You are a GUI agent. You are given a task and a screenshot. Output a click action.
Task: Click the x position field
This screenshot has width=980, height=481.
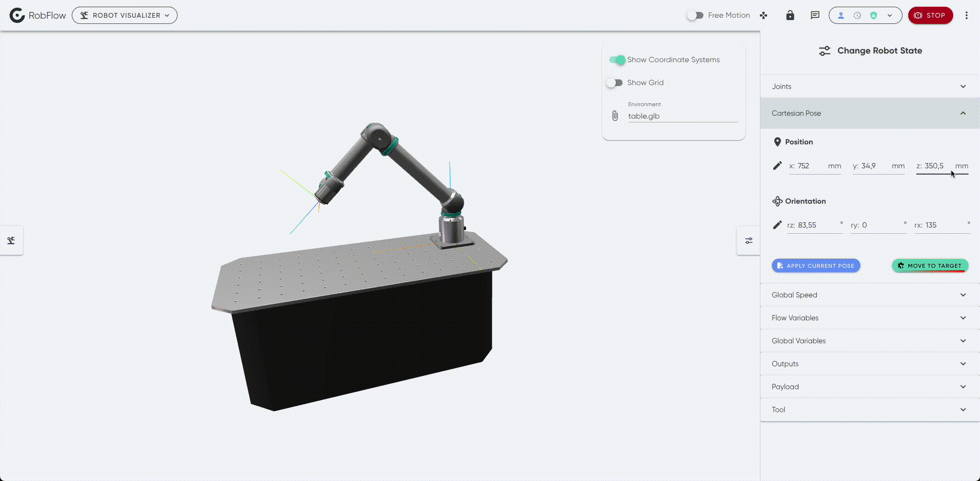click(x=815, y=166)
